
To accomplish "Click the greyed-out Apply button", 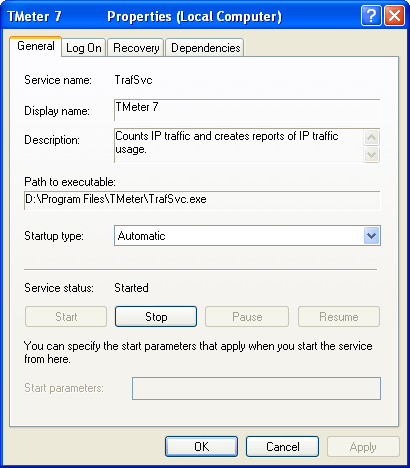I will coord(363,447).
